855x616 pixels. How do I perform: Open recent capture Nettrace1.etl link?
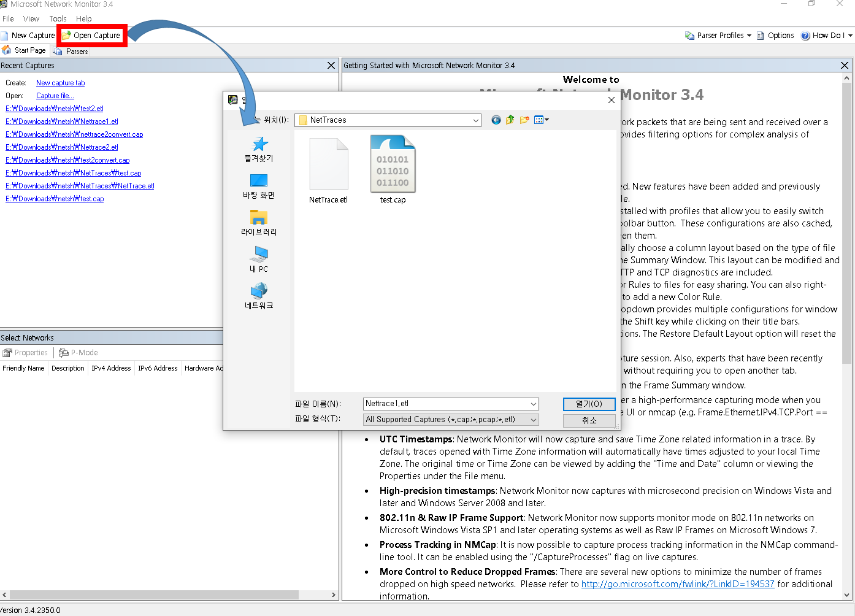(x=62, y=121)
